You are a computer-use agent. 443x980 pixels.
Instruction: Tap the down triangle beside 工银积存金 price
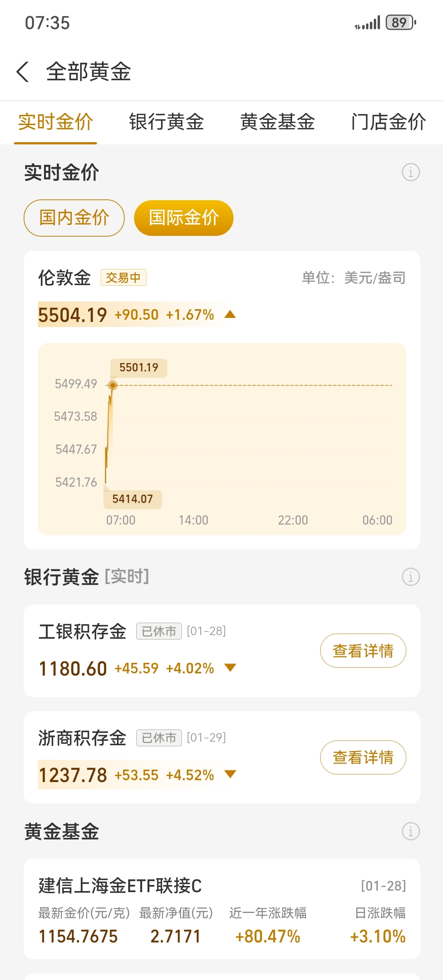[230, 668]
